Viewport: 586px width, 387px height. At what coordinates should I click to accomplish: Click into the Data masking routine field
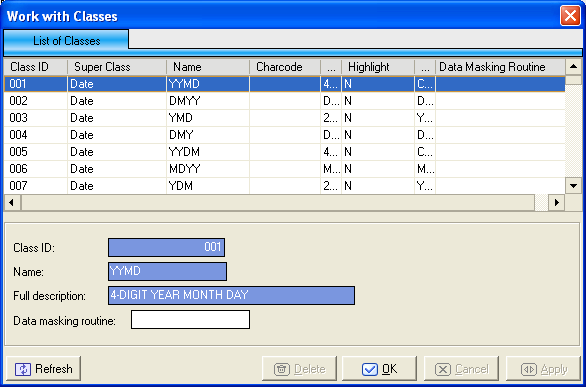[x=190, y=320]
